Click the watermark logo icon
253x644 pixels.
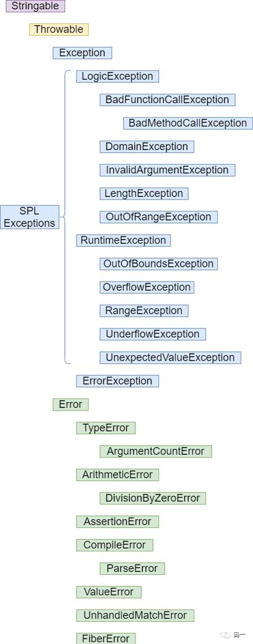click(225, 635)
